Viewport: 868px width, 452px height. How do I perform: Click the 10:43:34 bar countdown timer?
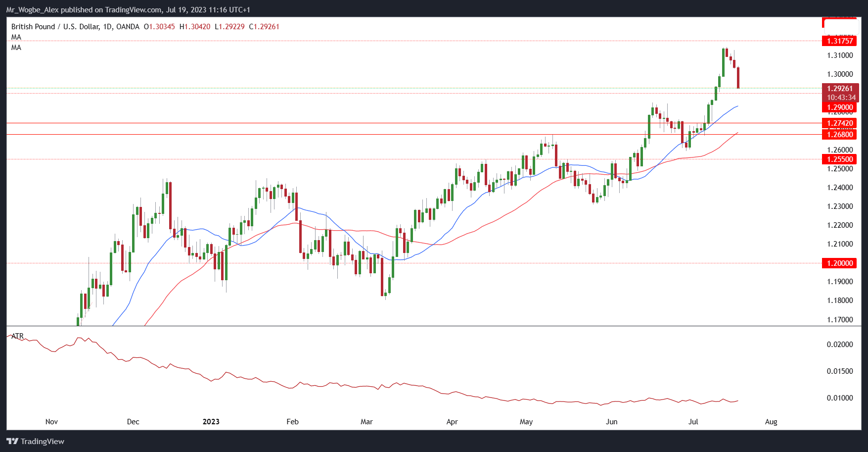[x=840, y=98]
